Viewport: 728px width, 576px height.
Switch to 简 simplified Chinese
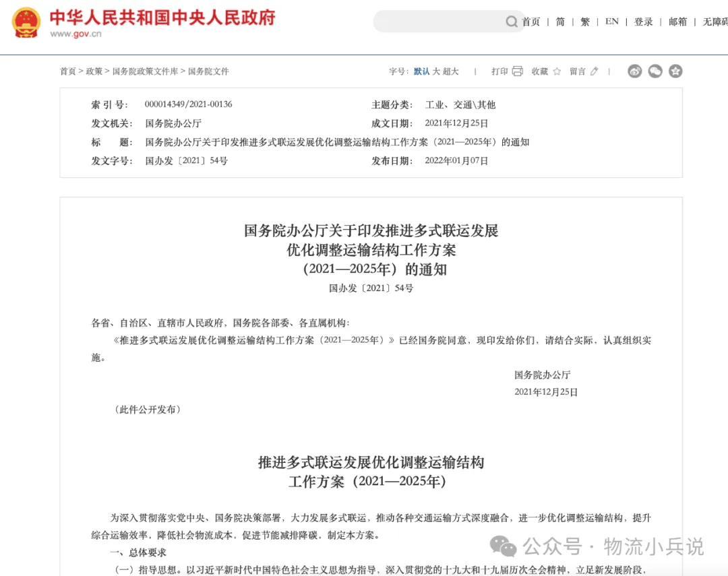[560, 22]
